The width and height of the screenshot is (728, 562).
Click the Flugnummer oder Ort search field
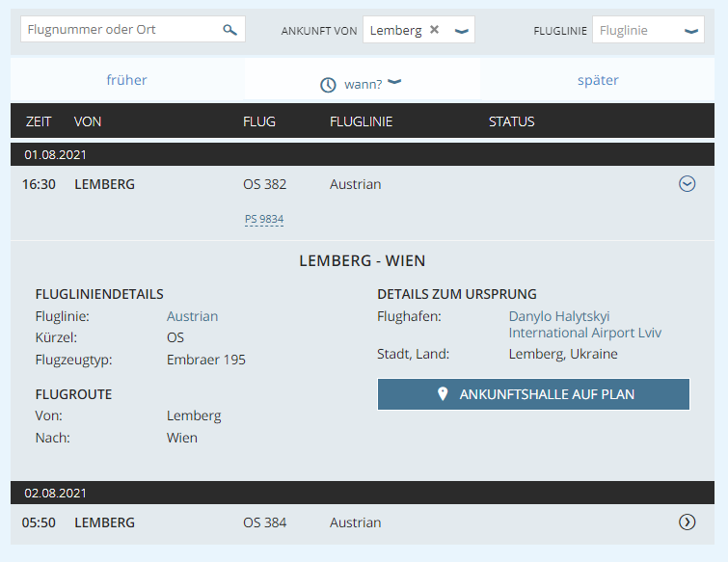(x=121, y=30)
